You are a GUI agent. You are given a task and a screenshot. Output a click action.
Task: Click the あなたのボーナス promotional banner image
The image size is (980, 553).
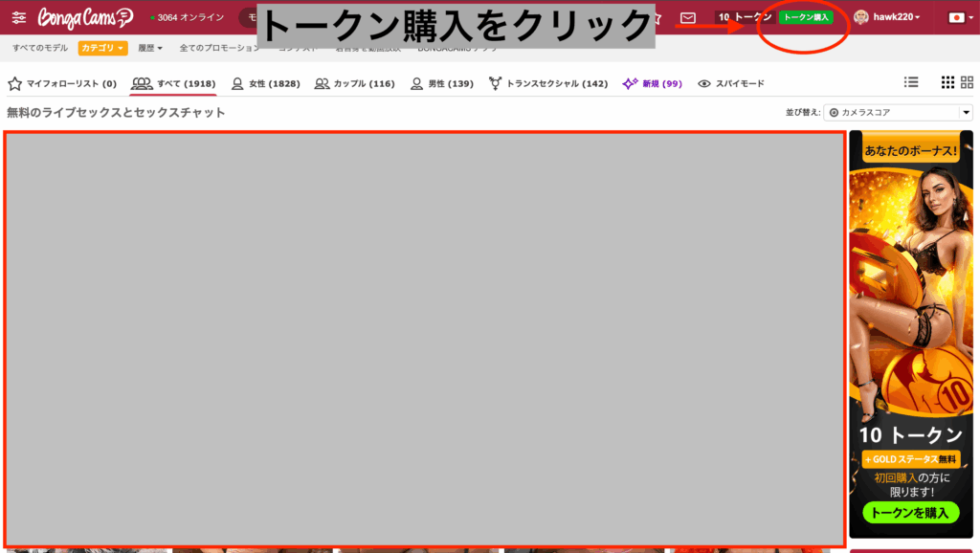[910, 287]
